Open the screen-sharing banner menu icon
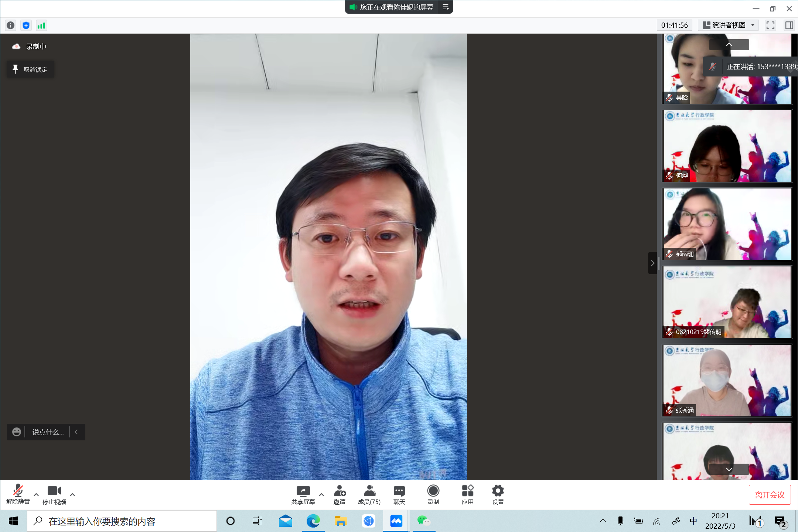The image size is (798, 532). (446, 7)
